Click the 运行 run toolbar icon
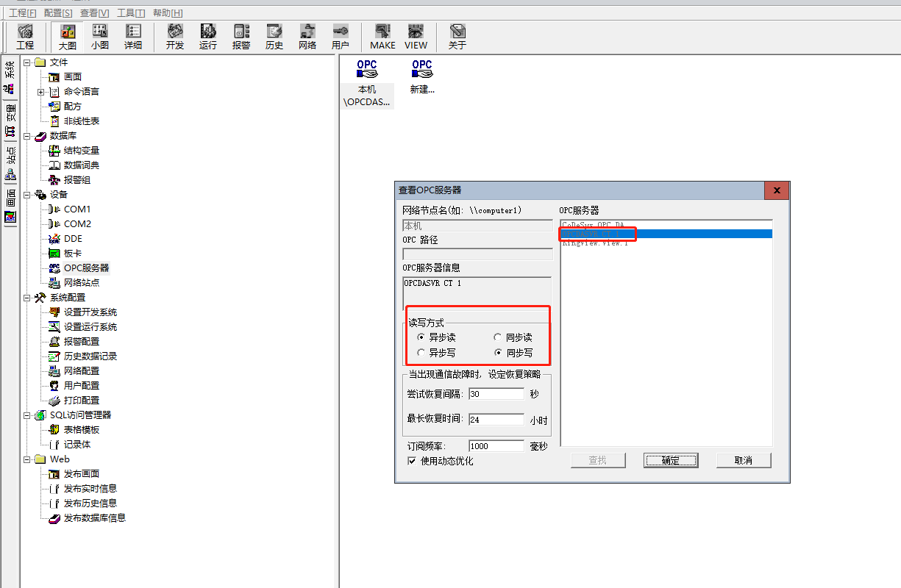The width and height of the screenshot is (901, 588). pos(208,37)
